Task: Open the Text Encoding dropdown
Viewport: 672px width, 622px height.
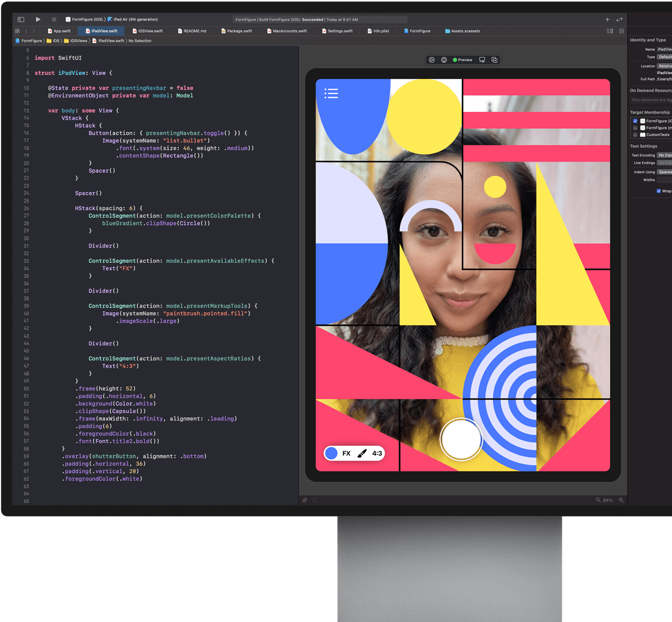Action: tap(665, 155)
